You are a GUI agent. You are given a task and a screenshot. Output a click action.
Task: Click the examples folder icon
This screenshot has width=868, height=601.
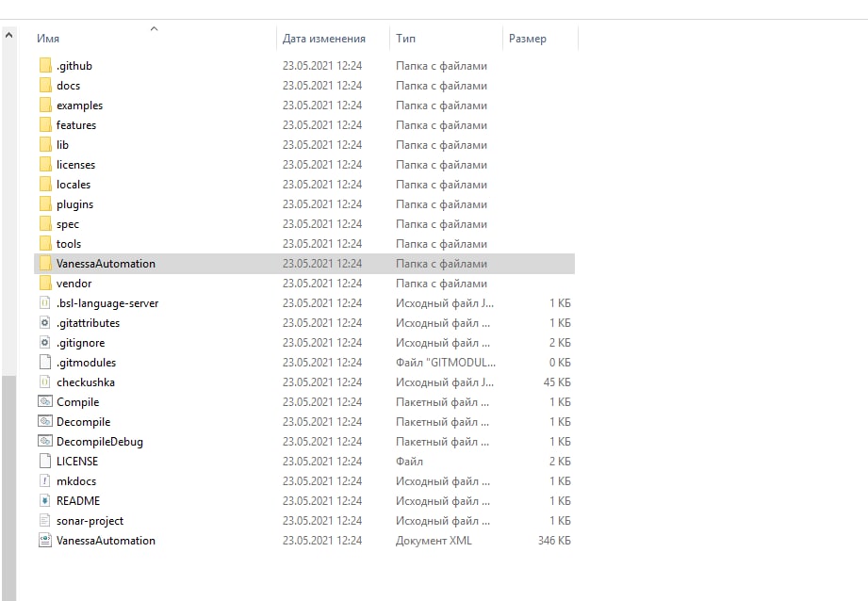click(x=45, y=106)
